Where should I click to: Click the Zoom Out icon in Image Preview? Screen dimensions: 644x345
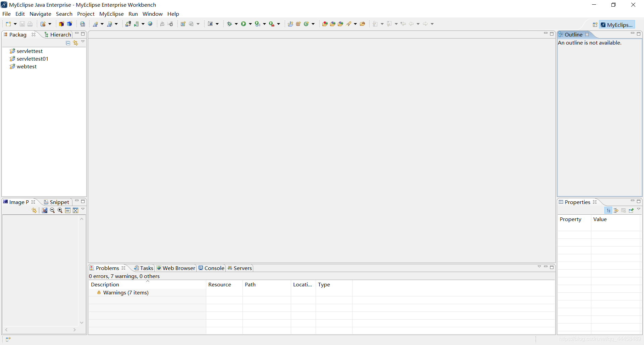52,210
